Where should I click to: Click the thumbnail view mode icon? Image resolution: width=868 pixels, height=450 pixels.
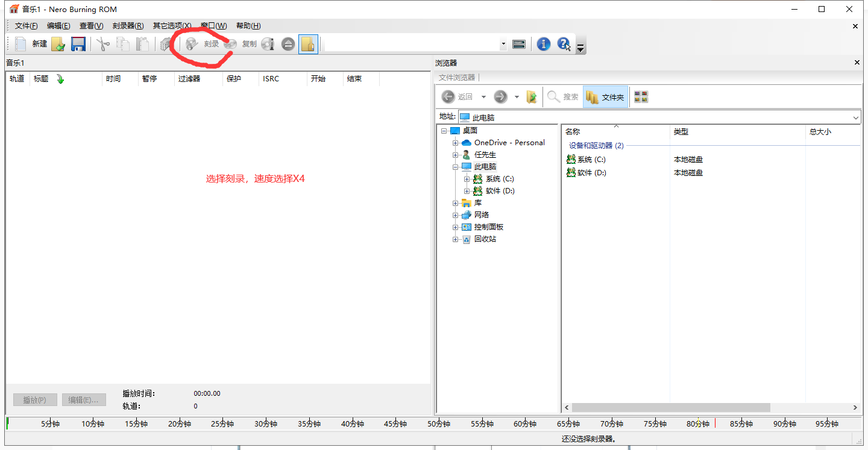tap(641, 97)
